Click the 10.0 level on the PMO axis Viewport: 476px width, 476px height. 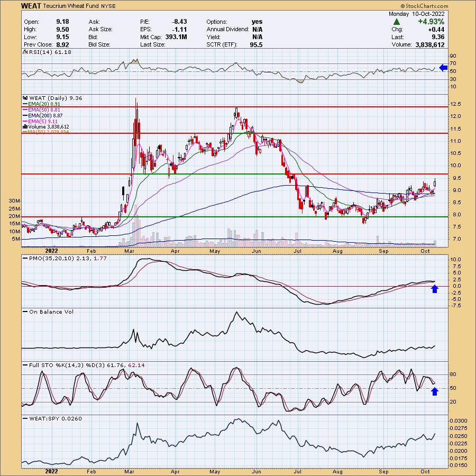pos(456,260)
